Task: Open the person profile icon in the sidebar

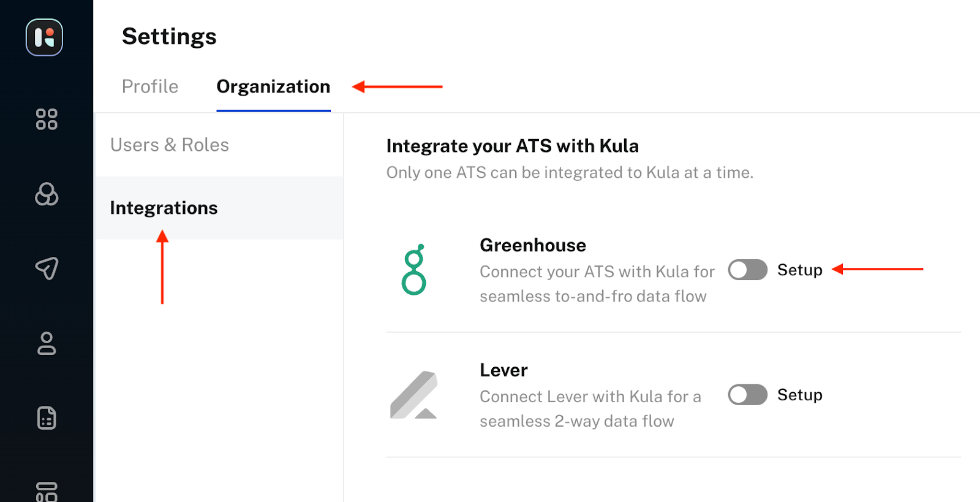Action: point(47,344)
